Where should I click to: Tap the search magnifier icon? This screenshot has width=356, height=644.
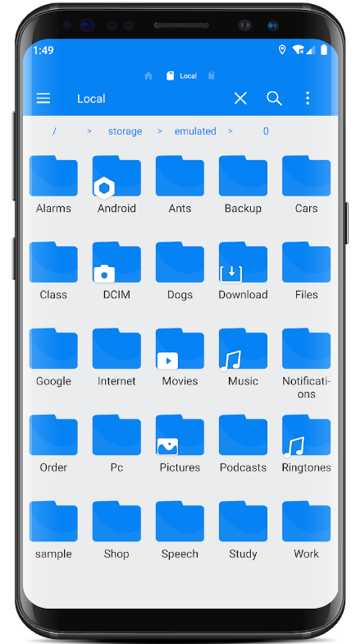pyautogui.click(x=274, y=99)
